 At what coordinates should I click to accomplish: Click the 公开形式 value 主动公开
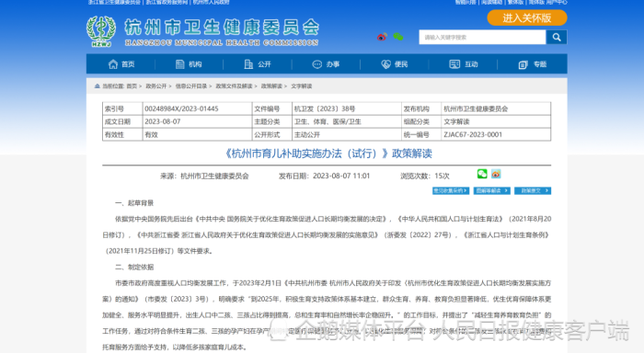306,134
